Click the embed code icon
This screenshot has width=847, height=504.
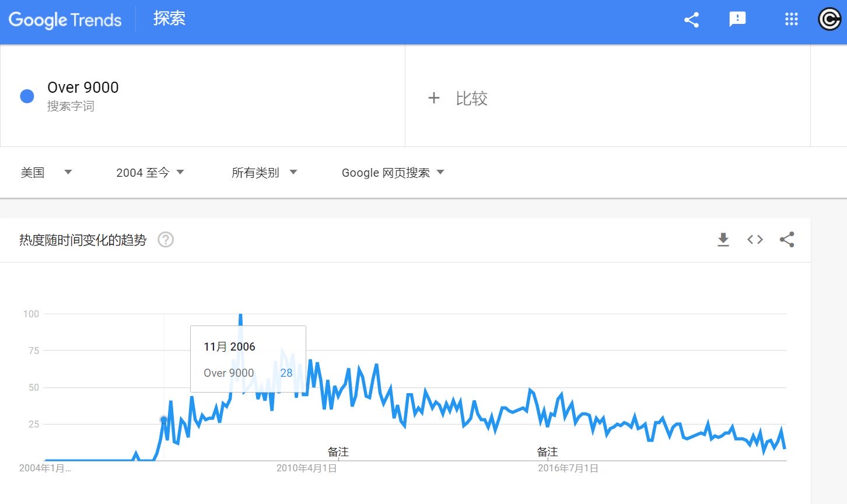[x=755, y=240]
